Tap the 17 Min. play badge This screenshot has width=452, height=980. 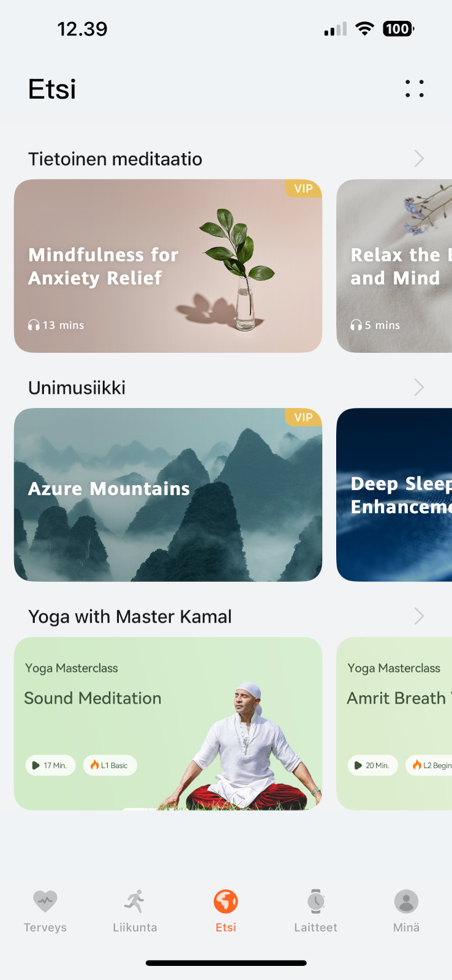tap(50, 765)
